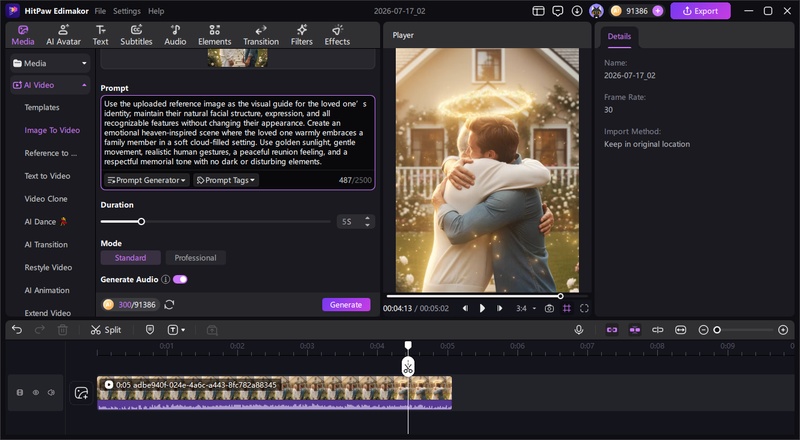The image size is (800, 440).
Task: Open the Filters tab
Action: [x=302, y=35]
